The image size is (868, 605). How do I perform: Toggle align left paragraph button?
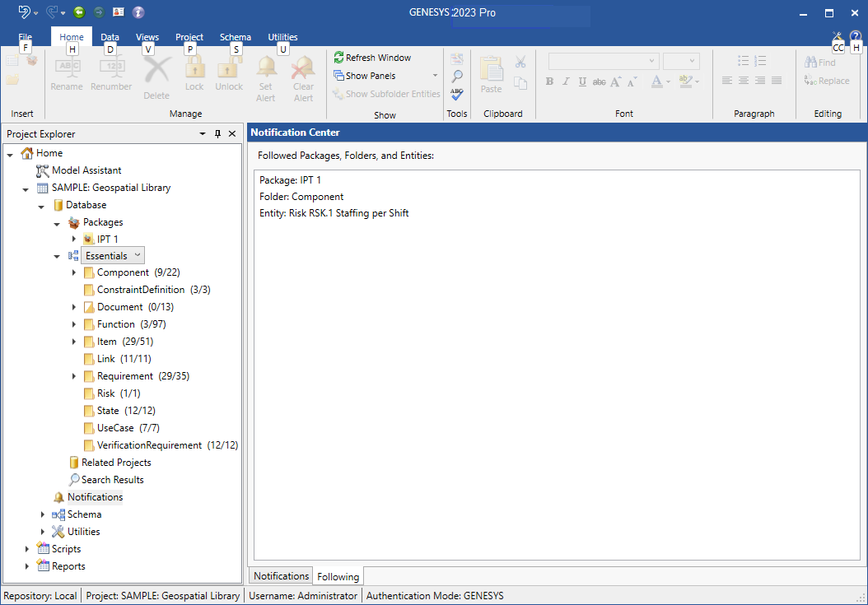click(727, 81)
